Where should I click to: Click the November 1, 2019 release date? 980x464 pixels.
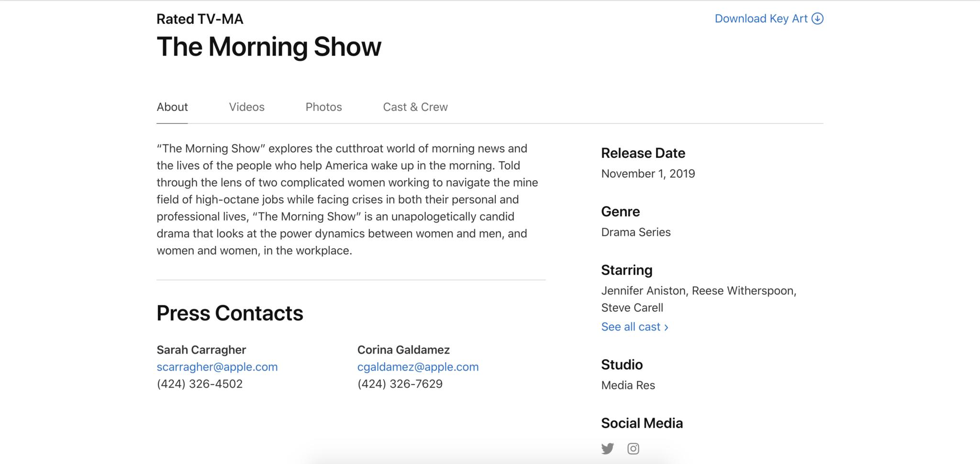click(x=648, y=174)
